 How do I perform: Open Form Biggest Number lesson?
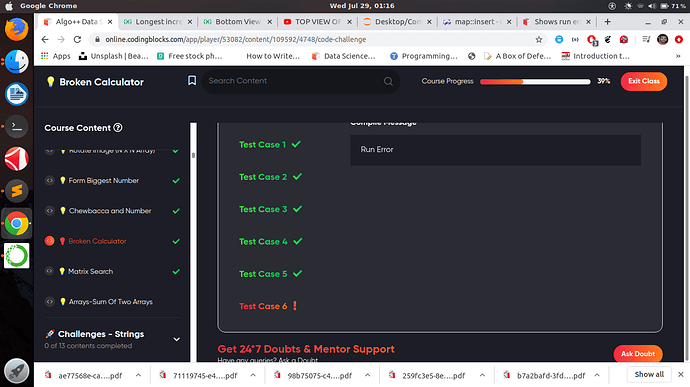point(103,181)
